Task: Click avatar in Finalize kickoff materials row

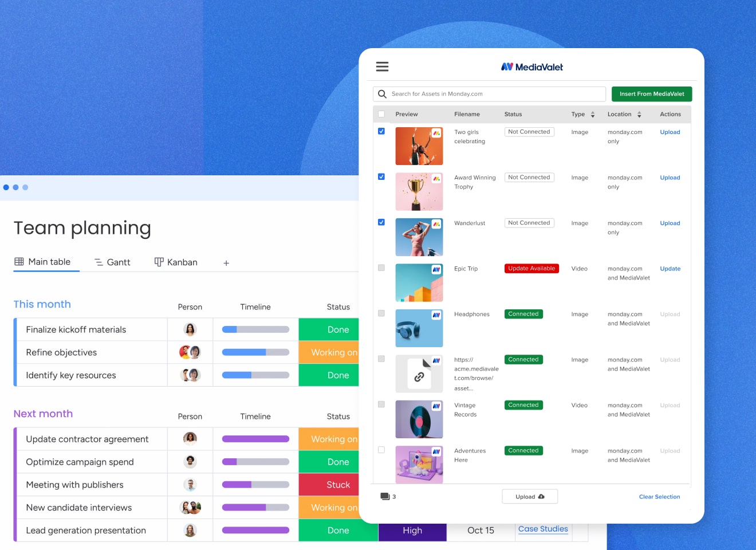Action: (x=190, y=329)
